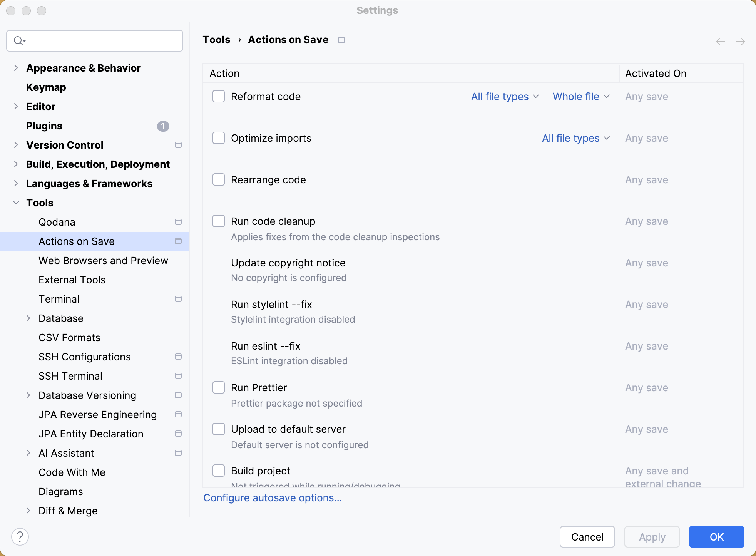Select the Editor settings menu item
This screenshot has width=756, height=556.
[x=40, y=106]
